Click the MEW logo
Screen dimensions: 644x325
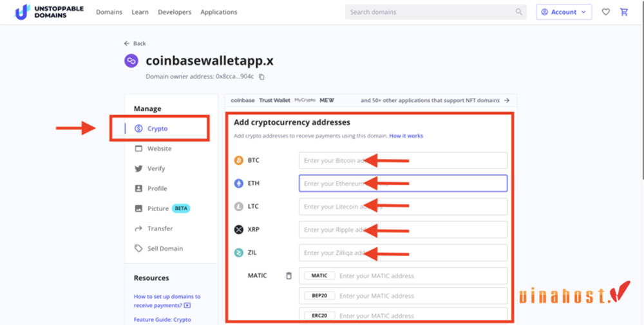[327, 100]
